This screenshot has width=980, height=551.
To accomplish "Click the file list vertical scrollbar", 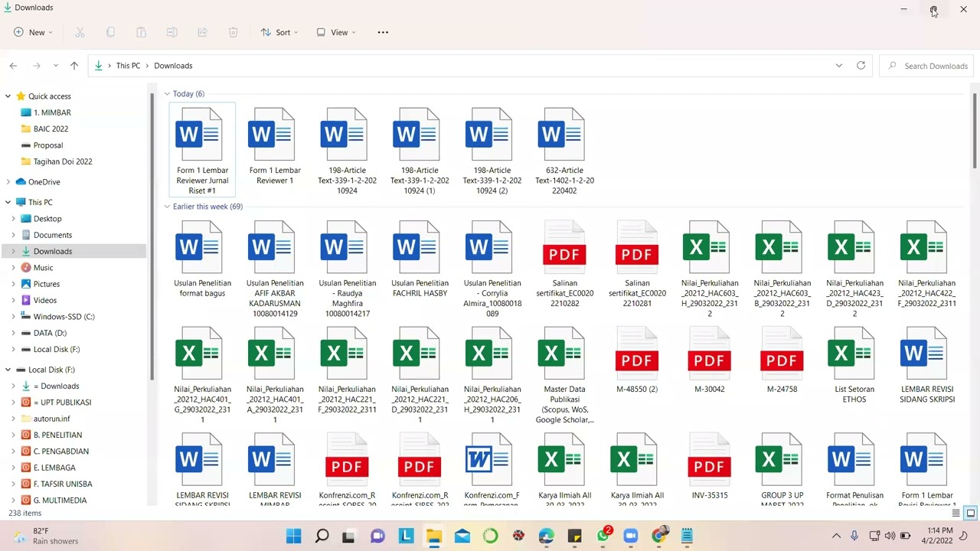I will [974, 130].
